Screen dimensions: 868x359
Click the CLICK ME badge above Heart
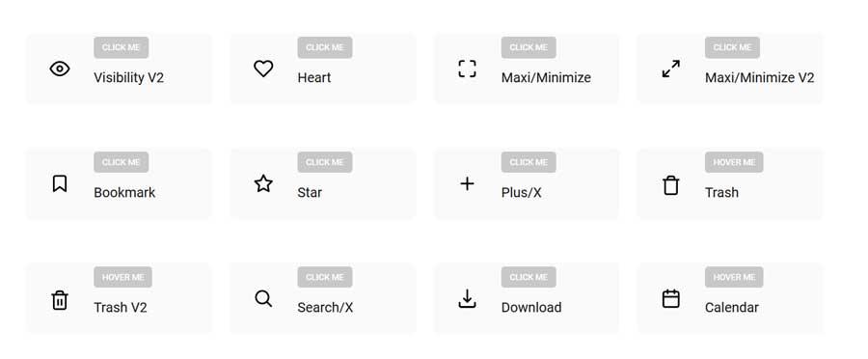pos(325,47)
